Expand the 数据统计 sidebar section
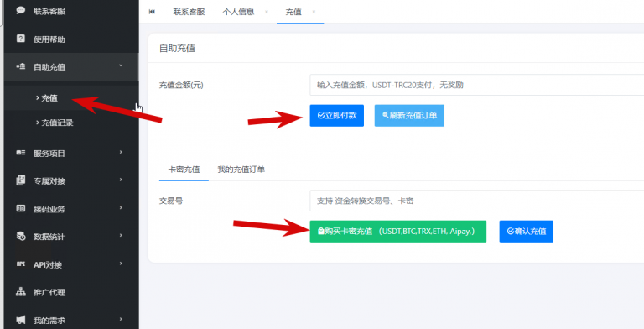The width and height of the screenshot is (644, 329). point(71,237)
